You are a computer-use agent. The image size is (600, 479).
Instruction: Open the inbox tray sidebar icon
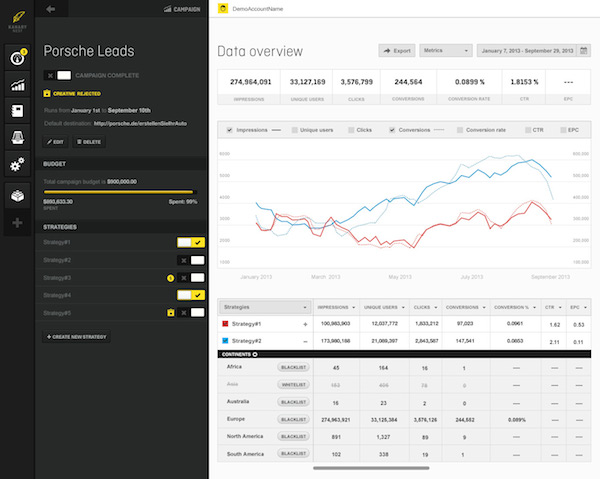click(17, 137)
